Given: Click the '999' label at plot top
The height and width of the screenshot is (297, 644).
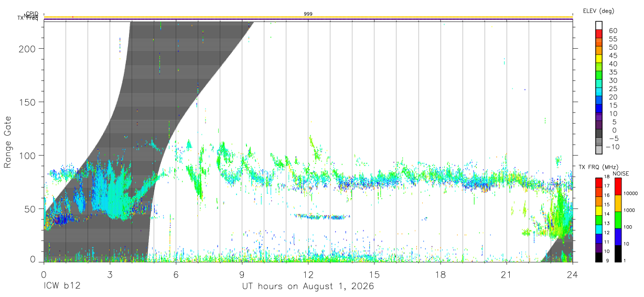Looking at the screenshot, I should (x=308, y=14).
